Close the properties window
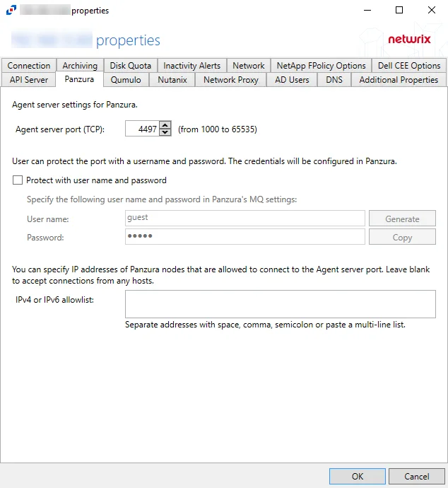This screenshot has height=488, width=448. [432, 10]
